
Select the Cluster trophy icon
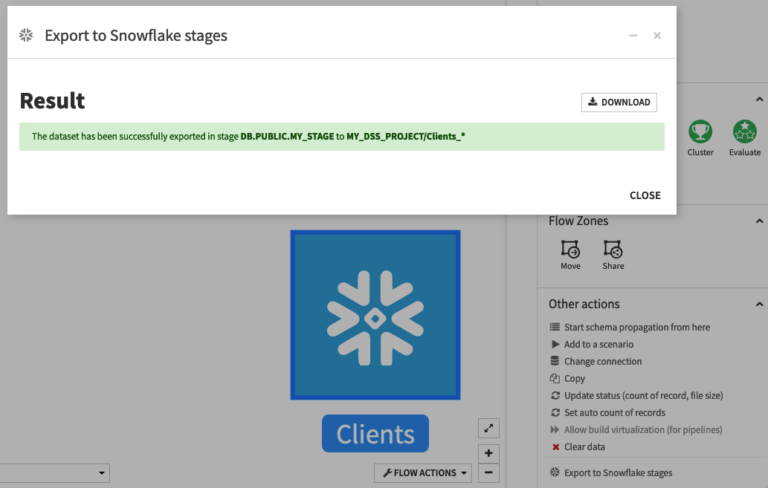tap(700, 131)
